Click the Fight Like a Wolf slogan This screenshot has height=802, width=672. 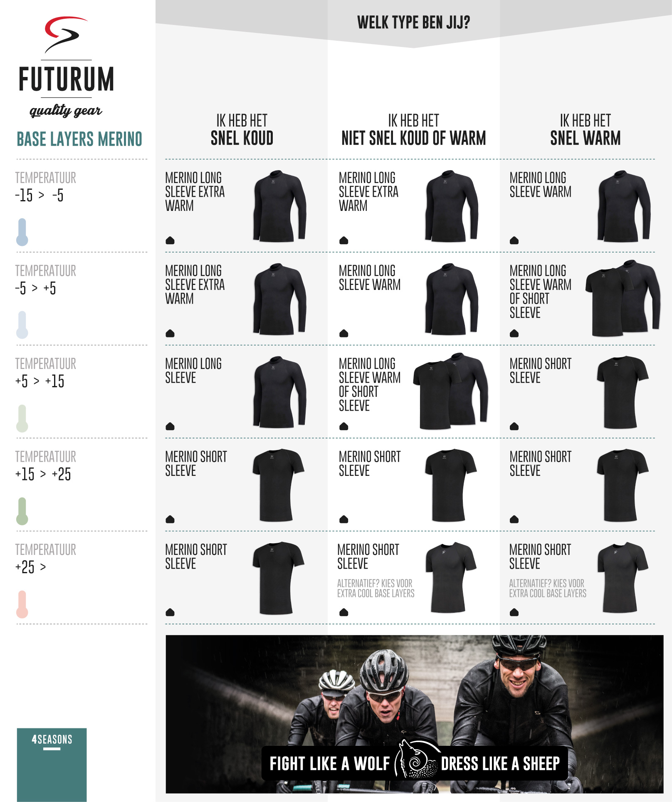pyautogui.click(x=330, y=764)
